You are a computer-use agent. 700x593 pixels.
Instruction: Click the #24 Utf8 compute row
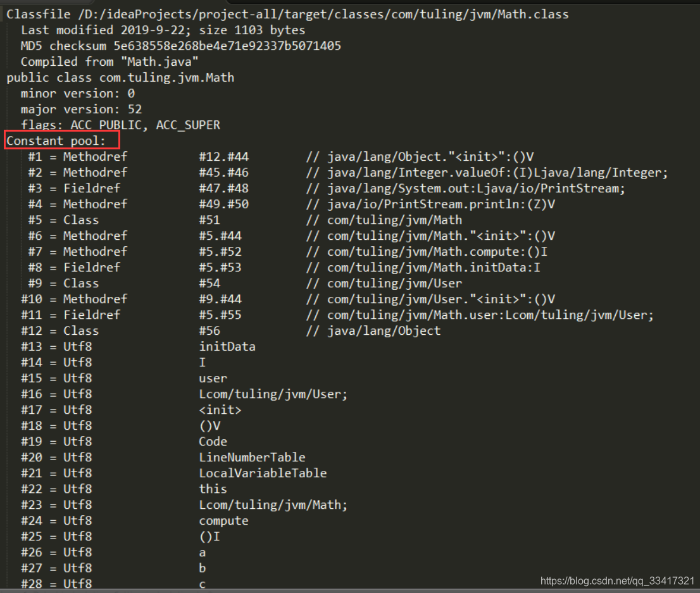coord(134,521)
